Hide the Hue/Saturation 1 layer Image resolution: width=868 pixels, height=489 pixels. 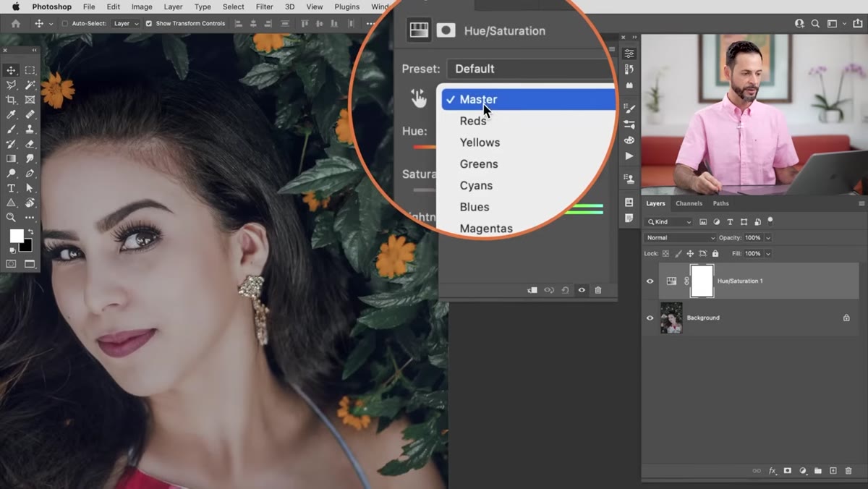(650, 281)
